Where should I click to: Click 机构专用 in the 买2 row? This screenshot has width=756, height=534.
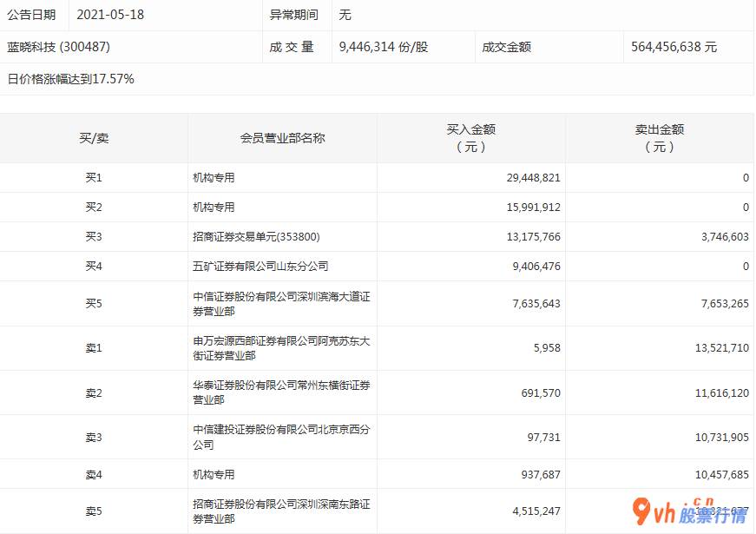(214, 208)
